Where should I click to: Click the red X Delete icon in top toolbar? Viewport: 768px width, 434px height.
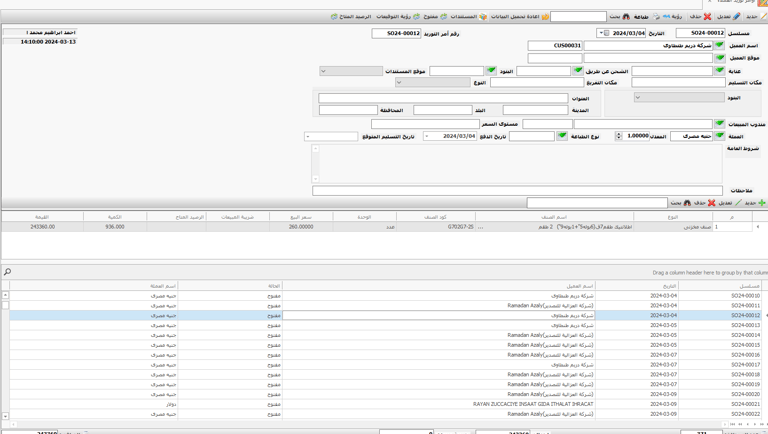tap(707, 16)
